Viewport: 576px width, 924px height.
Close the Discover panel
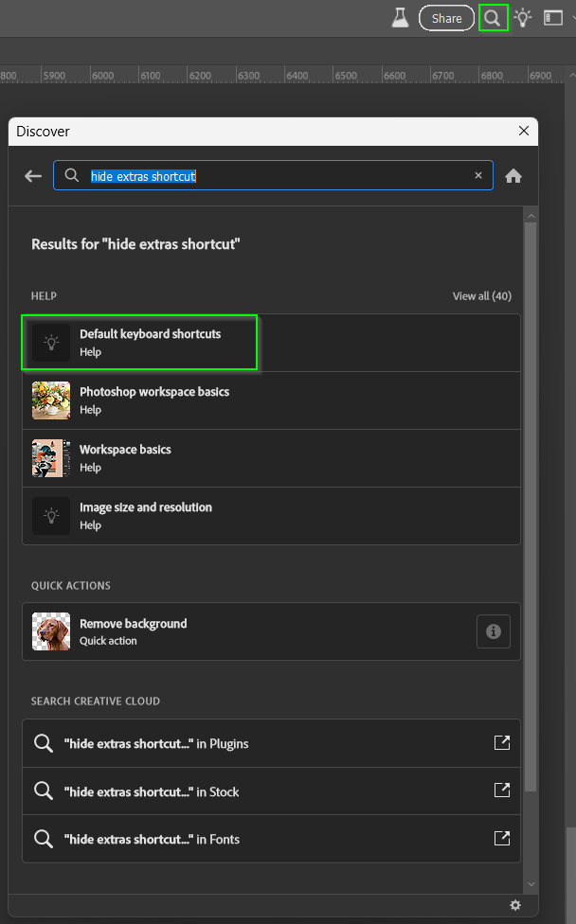524,131
